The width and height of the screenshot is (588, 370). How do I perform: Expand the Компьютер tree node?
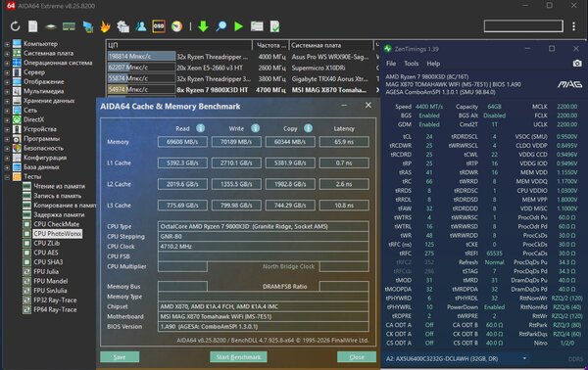[7, 44]
